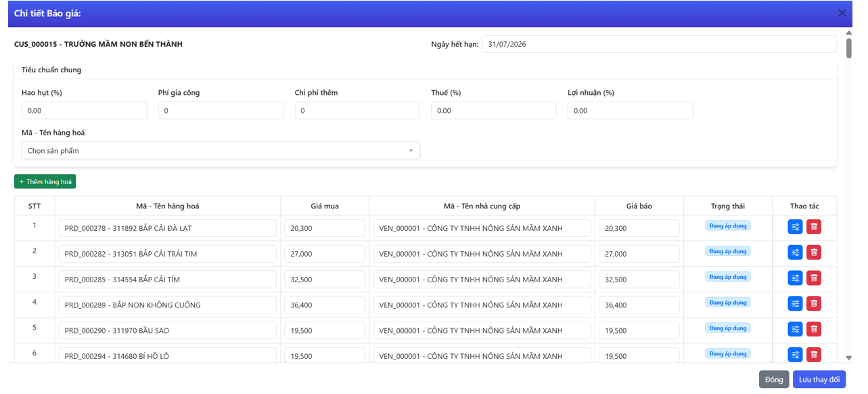This screenshot has height=394, width=868.
Task: Edit Giá mua for BẮP CẢI TRÁI TIM
Action: (325, 254)
